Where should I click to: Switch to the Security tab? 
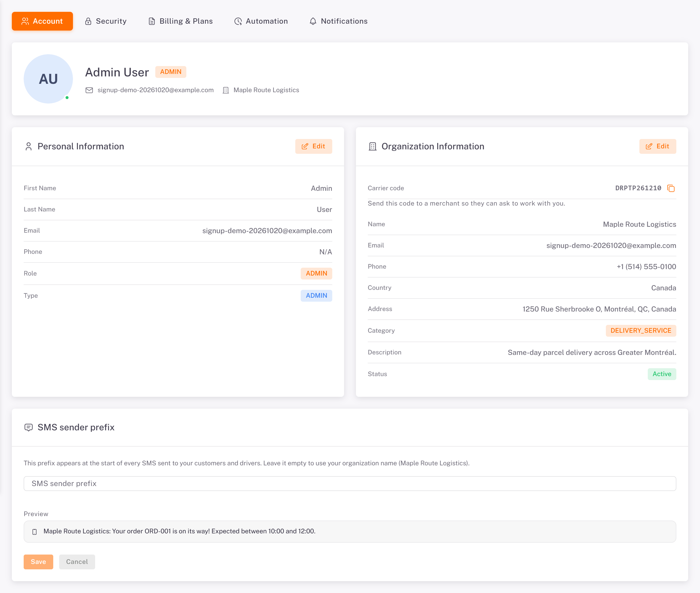coord(106,21)
